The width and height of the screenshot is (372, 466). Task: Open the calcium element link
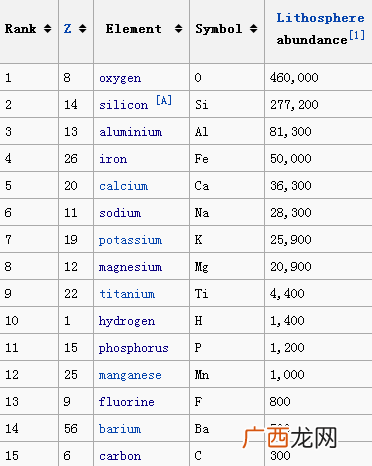pos(123,186)
